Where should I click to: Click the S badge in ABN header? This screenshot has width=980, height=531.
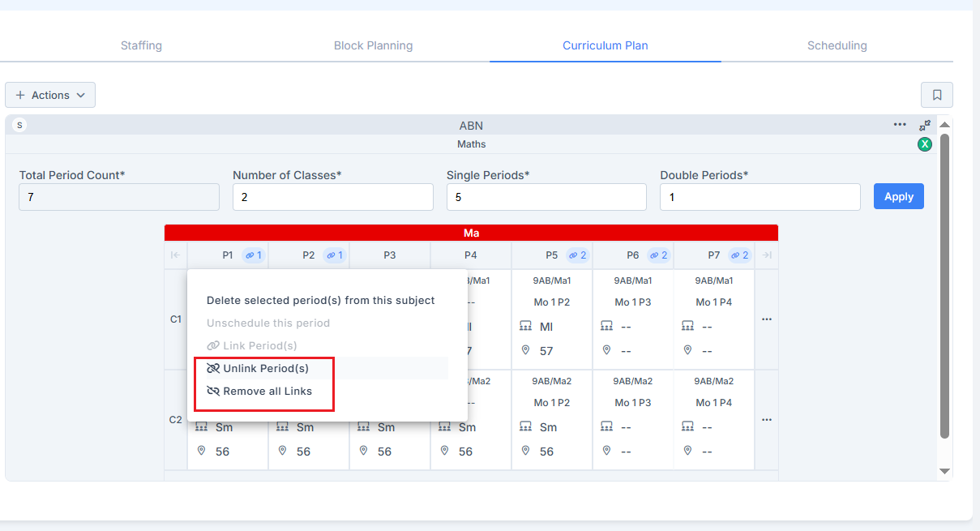(x=19, y=125)
